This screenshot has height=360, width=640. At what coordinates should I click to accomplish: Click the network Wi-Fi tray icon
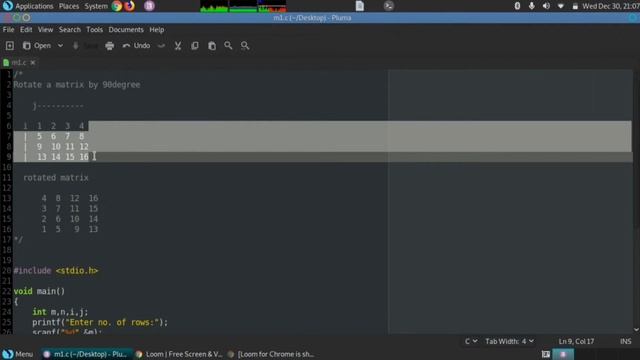pos(561,6)
